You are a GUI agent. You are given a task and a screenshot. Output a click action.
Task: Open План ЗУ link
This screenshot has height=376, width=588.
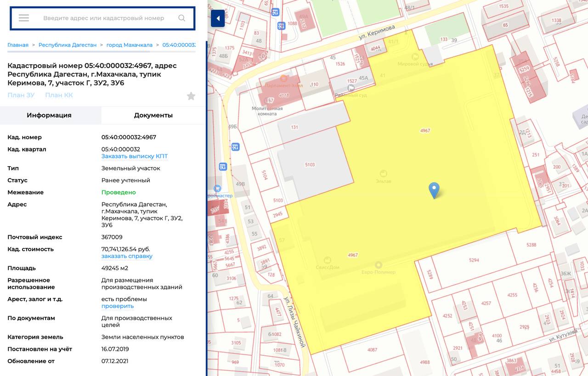21,95
